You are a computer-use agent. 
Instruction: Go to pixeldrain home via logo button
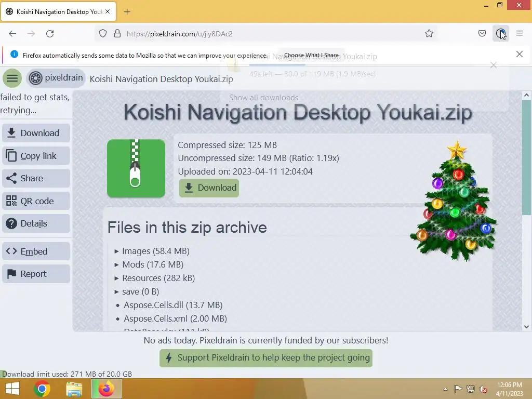[x=56, y=78]
